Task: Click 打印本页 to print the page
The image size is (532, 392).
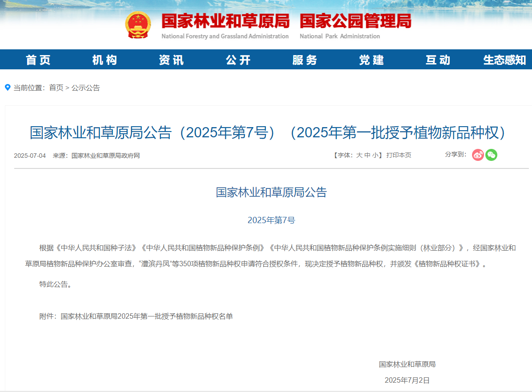Action: tap(399, 156)
